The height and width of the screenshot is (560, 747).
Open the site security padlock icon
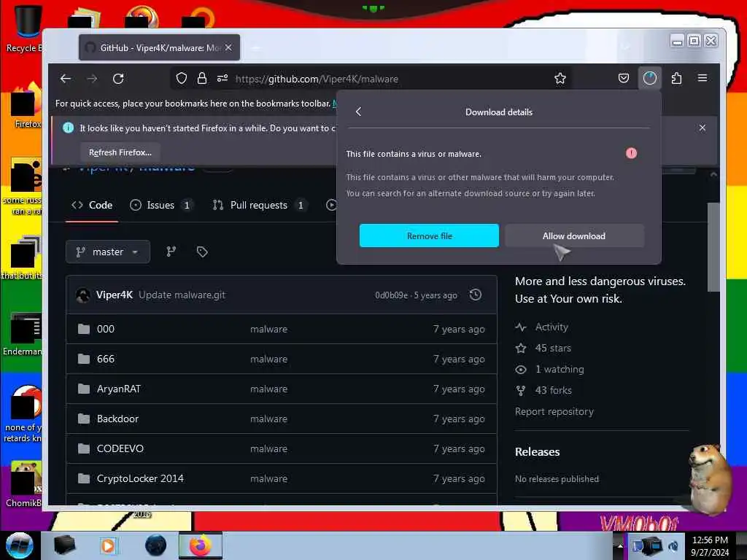tap(202, 78)
